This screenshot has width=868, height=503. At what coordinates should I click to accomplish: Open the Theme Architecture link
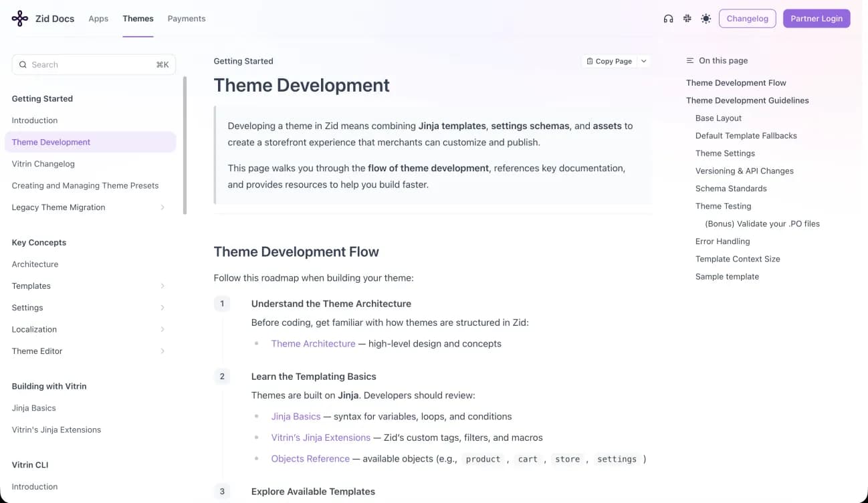313,344
